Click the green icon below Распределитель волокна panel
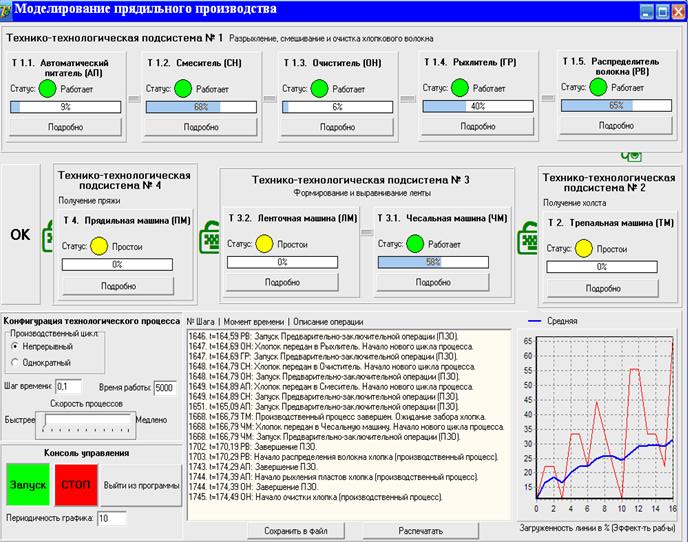 pyautogui.click(x=632, y=156)
